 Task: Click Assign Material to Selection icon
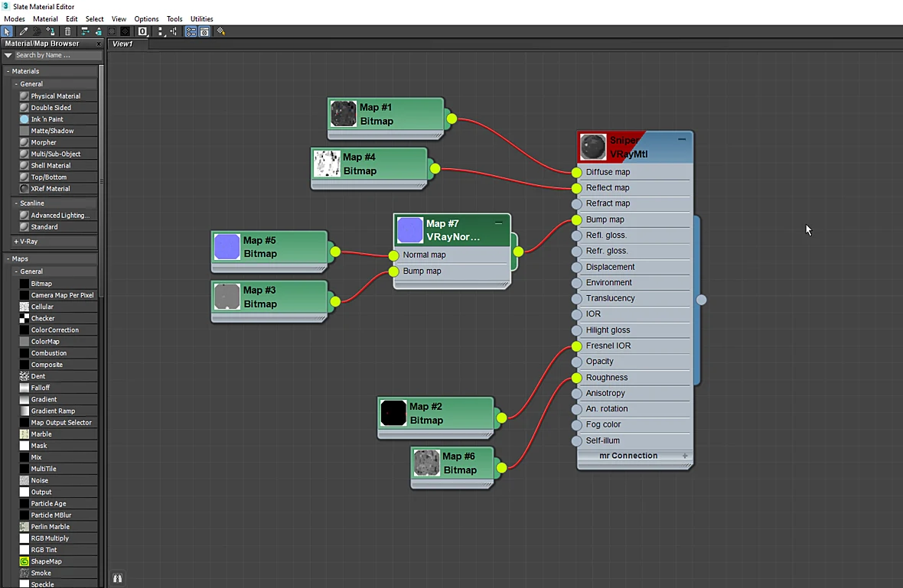[x=51, y=31]
